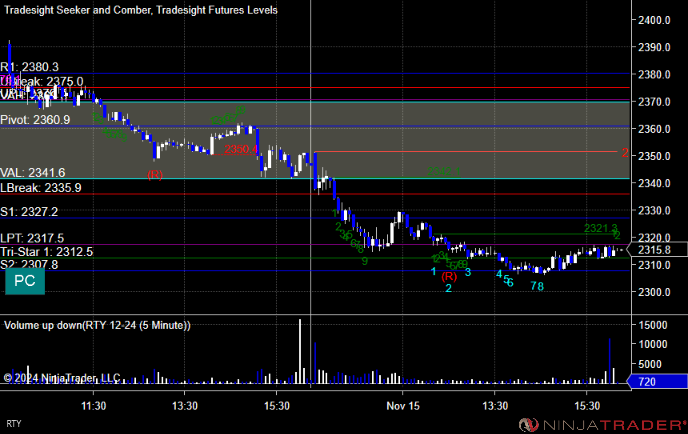Click the 2300.0 price axis label
This screenshot has height=434, width=688.
[654, 292]
